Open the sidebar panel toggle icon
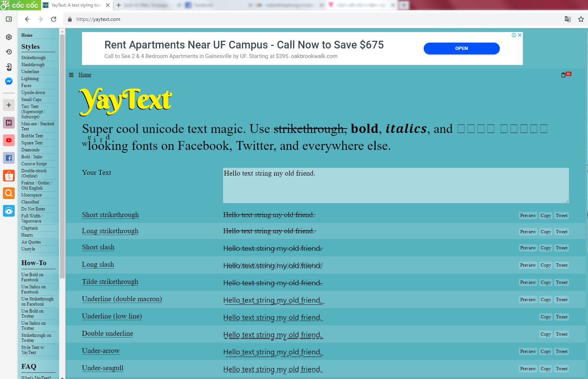This screenshot has height=379, width=588. (x=9, y=19)
